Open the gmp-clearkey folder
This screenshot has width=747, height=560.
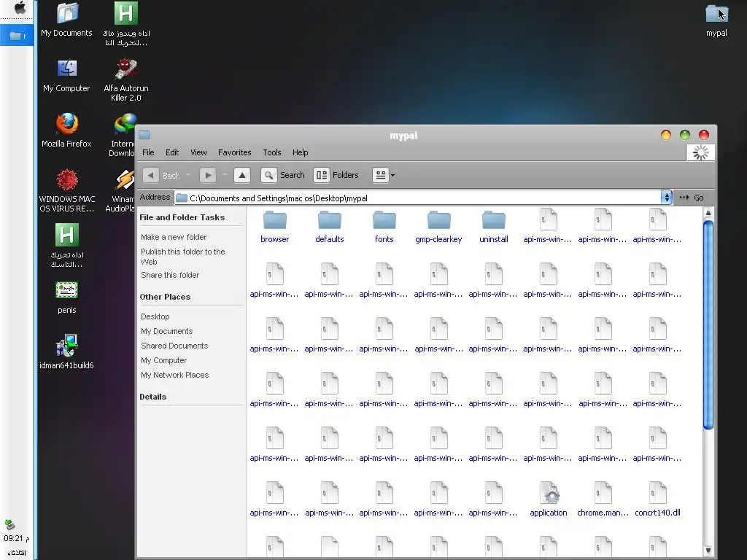click(x=438, y=227)
